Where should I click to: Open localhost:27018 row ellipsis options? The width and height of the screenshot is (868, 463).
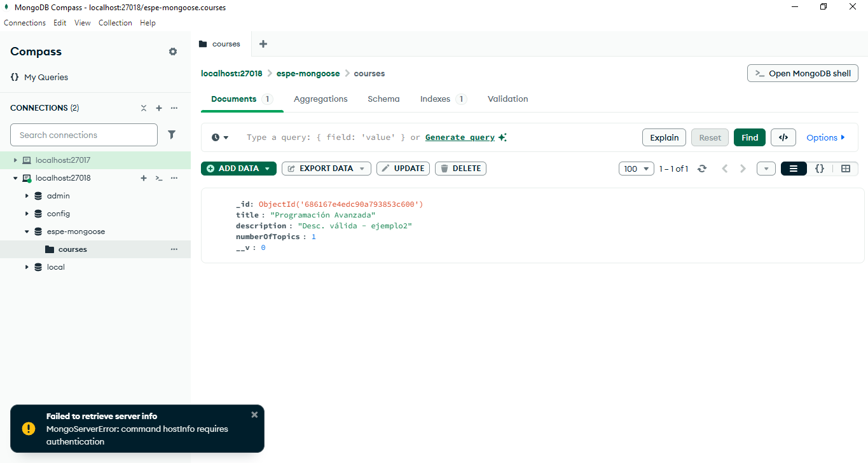174,178
